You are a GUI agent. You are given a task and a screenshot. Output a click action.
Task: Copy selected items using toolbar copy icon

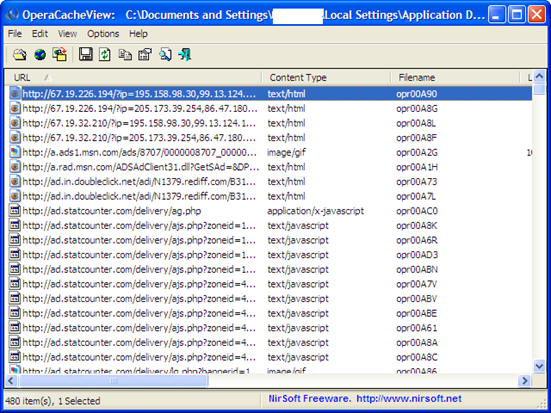125,55
